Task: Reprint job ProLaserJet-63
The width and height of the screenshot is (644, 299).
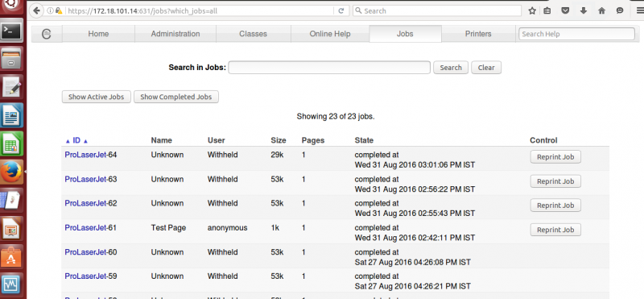Action: [x=555, y=181]
